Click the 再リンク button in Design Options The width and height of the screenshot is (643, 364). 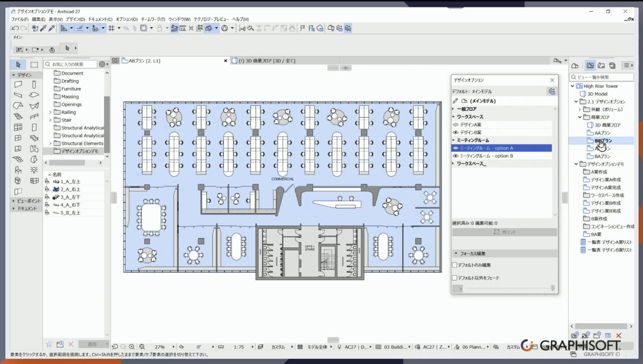point(505,232)
